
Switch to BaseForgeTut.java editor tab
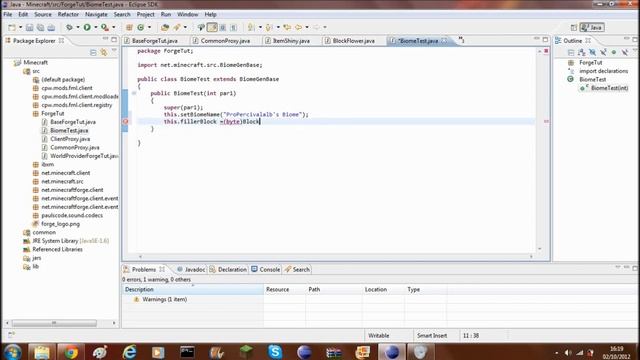(x=155, y=41)
